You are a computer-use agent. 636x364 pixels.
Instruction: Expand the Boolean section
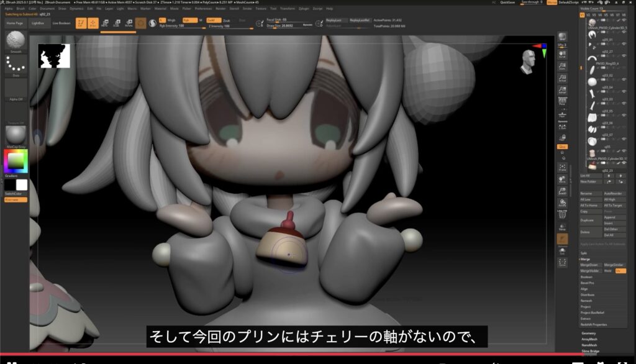[x=586, y=277]
